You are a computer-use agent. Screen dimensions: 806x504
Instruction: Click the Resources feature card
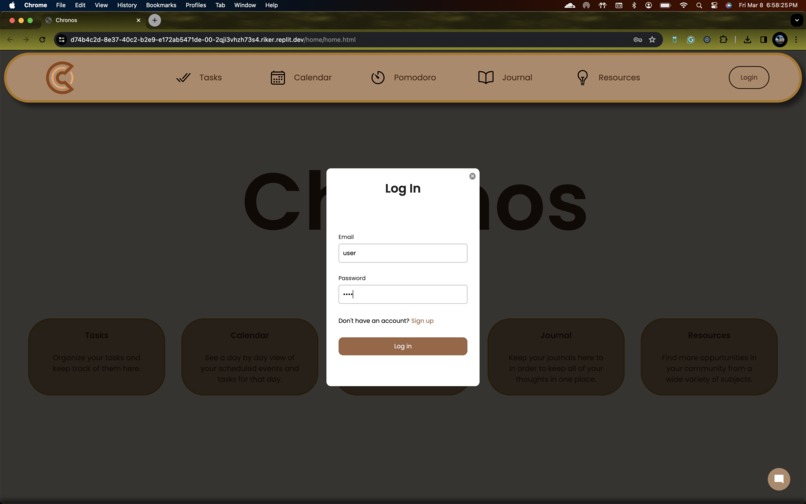point(709,357)
